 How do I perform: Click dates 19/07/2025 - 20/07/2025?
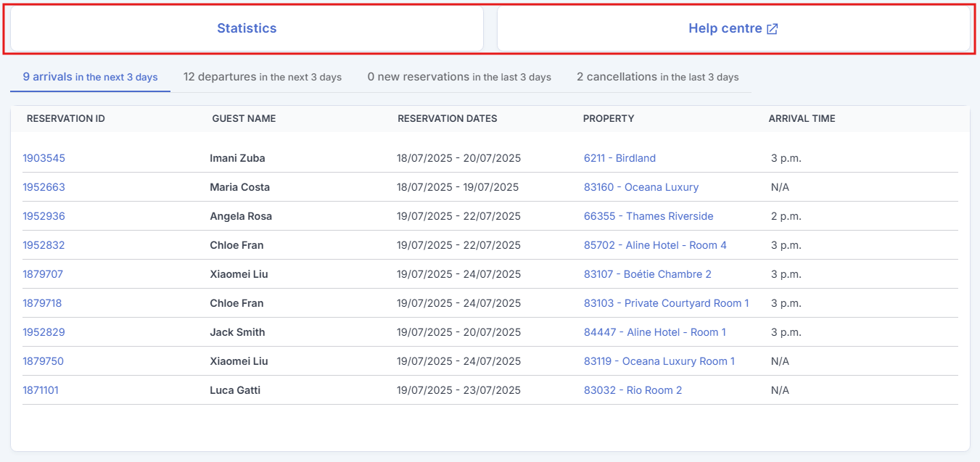click(x=458, y=332)
